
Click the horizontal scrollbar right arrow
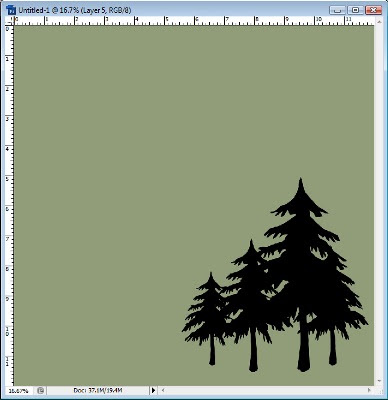coord(369,390)
